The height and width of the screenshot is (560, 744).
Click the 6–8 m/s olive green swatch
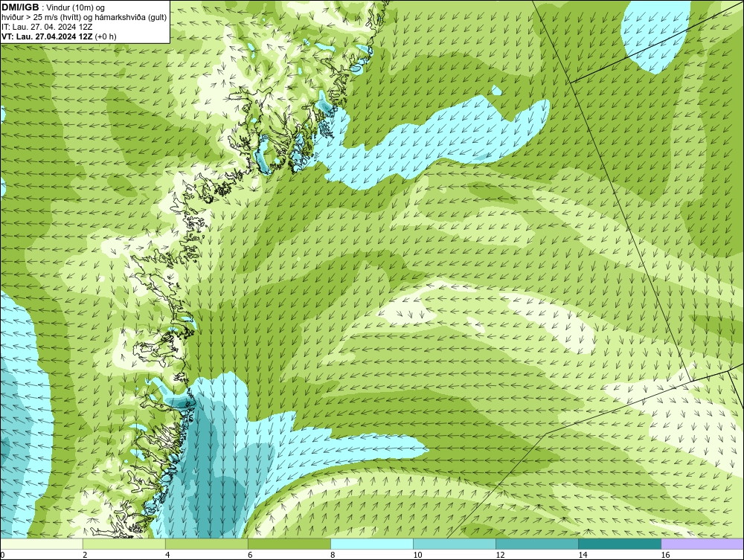click(x=289, y=544)
